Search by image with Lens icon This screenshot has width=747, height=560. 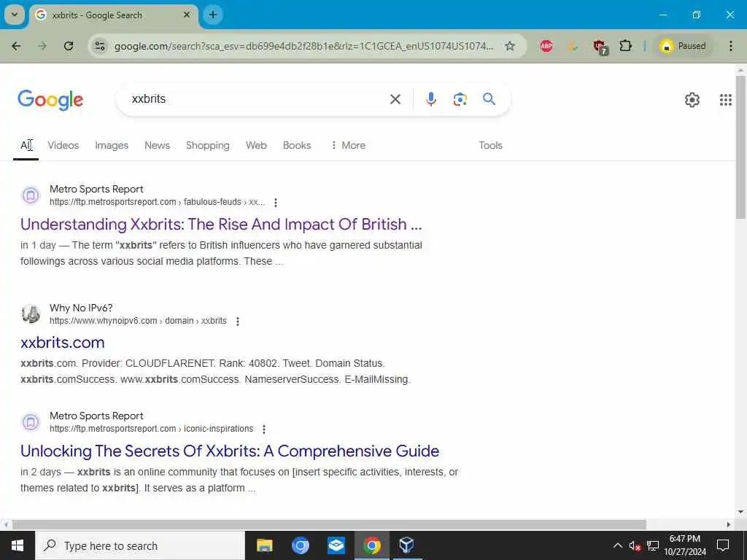pos(460,99)
